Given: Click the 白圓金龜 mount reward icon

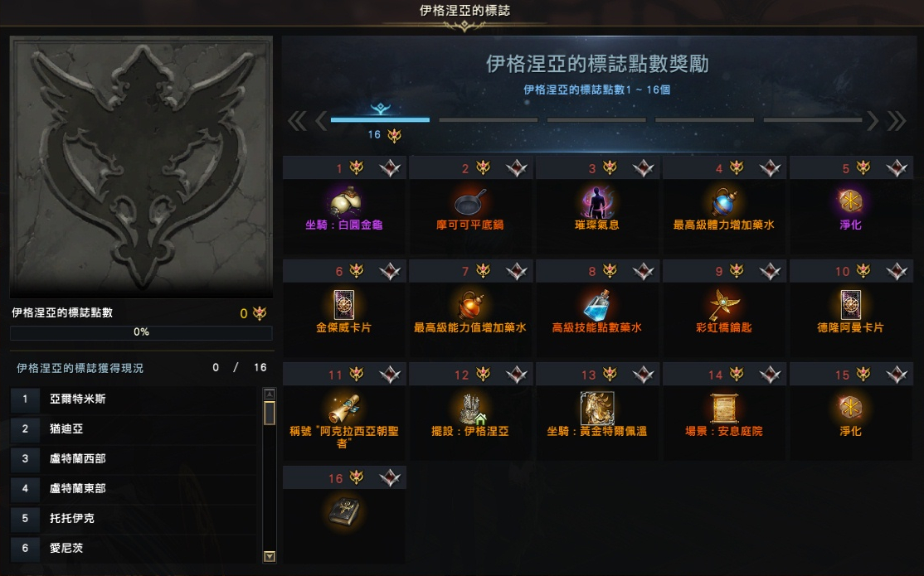Looking at the screenshot, I should click(345, 201).
